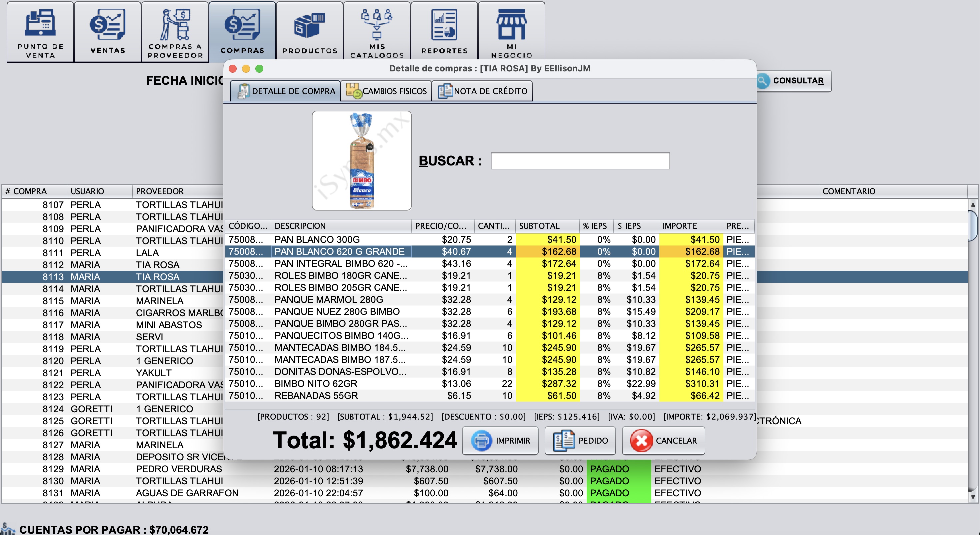The image size is (980, 535).
Task: Select the PAN BLANCO 300G row
Action: [490, 239]
